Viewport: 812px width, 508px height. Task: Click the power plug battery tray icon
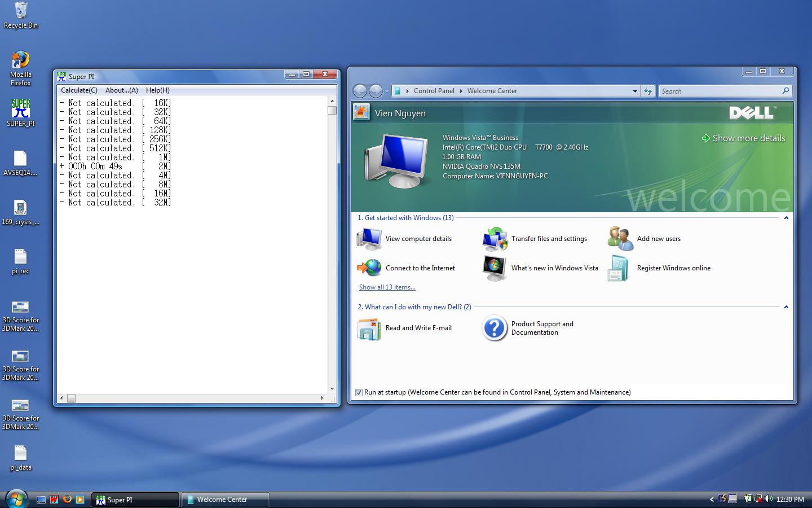(748, 499)
